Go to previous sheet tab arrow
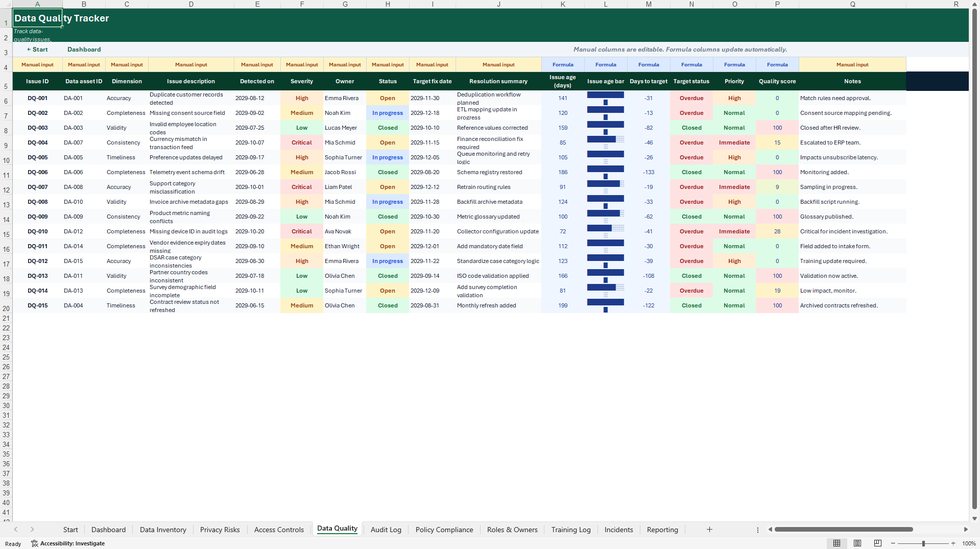Image resolution: width=980 pixels, height=549 pixels. [16, 530]
